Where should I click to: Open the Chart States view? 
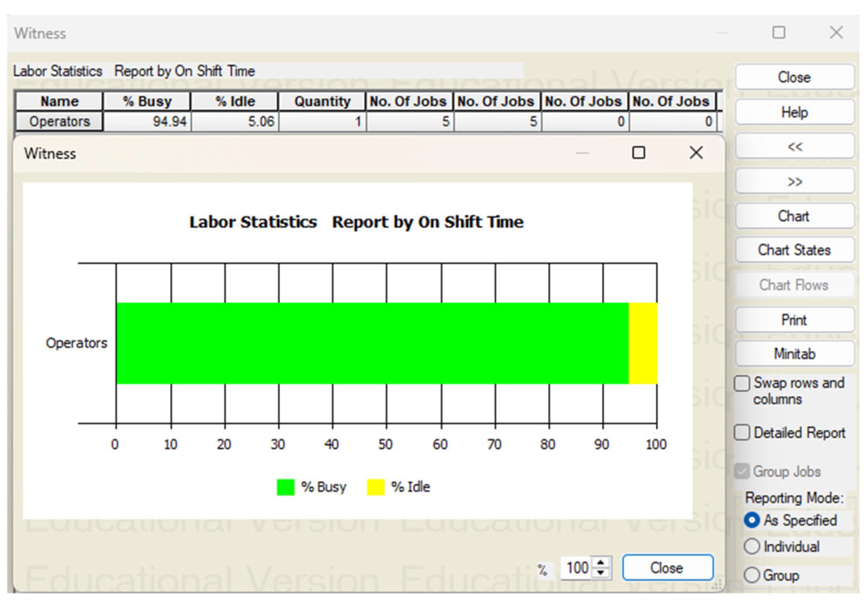click(794, 250)
